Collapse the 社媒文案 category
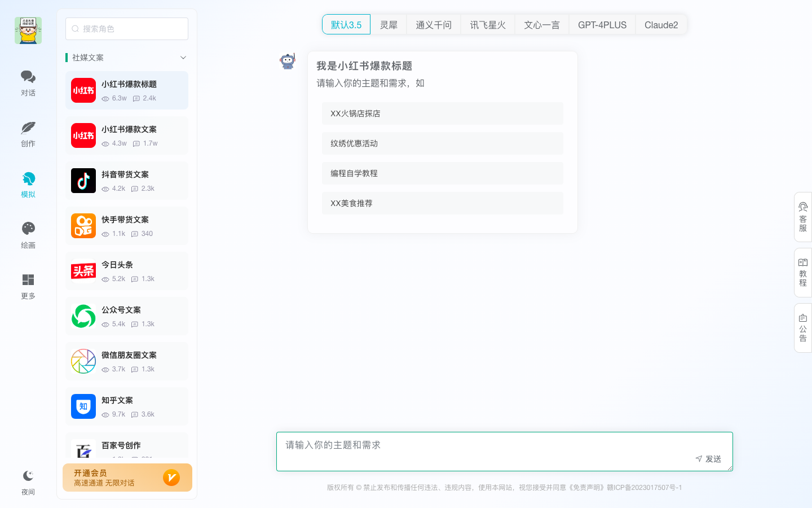 point(183,58)
